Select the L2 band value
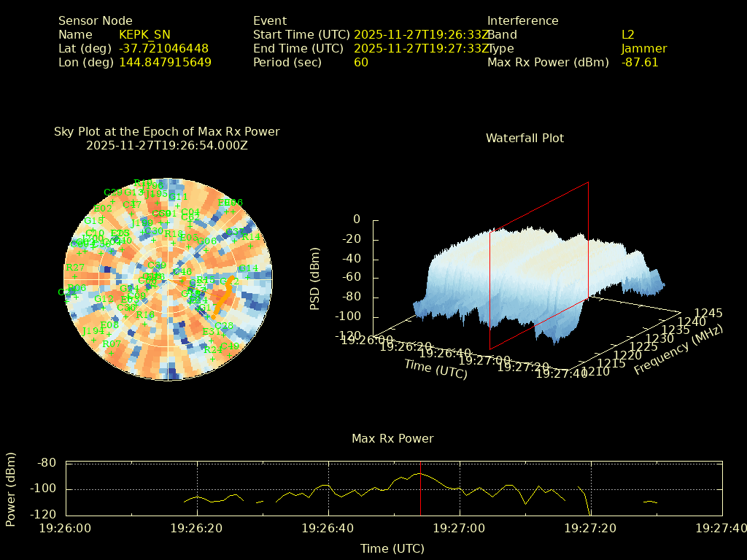747x560 pixels. tap(628, 35)
